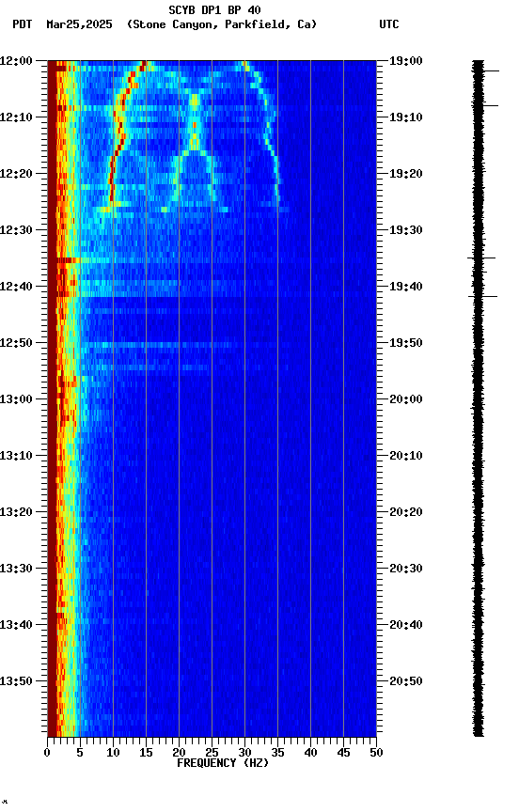Click the '19:30' UTC time label

pos(406,230)
